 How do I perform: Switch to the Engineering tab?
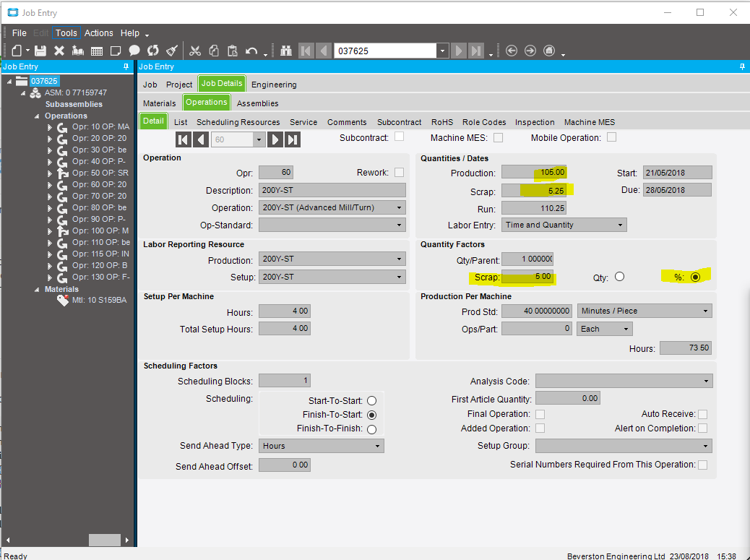[x=274, y=85]
